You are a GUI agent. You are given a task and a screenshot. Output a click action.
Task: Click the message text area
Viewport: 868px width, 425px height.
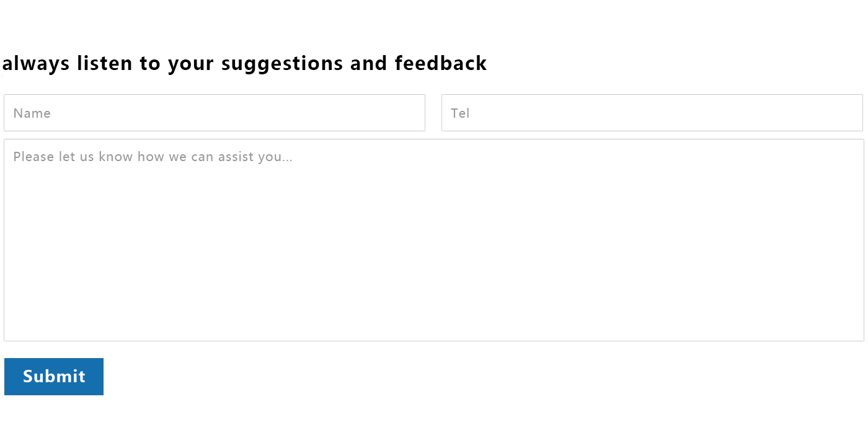tap(433, 240)
